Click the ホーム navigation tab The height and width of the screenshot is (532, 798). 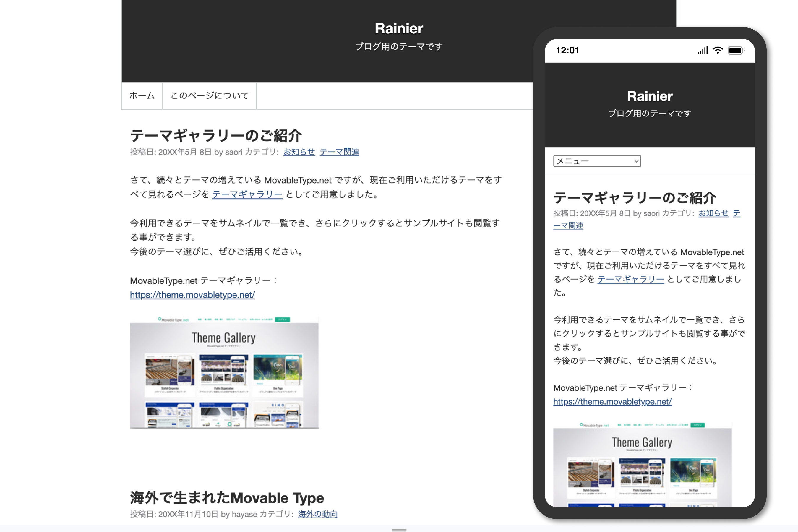[142, 96]
